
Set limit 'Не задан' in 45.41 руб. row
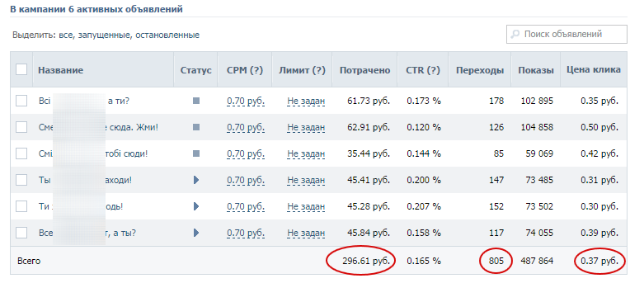(x=306, y=181)
